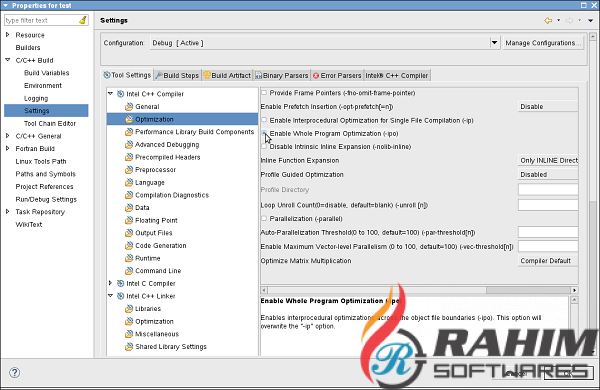The height and width of the screenshot is (390, 600).
Task: Click the Intel C++ Linker node icon
Action: click(x=121, y=296)
